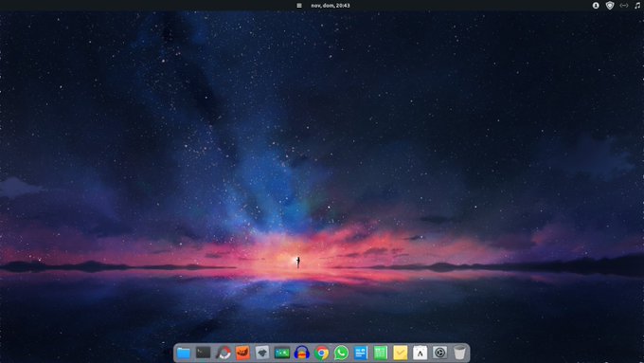Image resolution: width=644 pixels, height=363 pixels.
Task: Launch the Terminal from the dock
Action: [x=204, y=353]
